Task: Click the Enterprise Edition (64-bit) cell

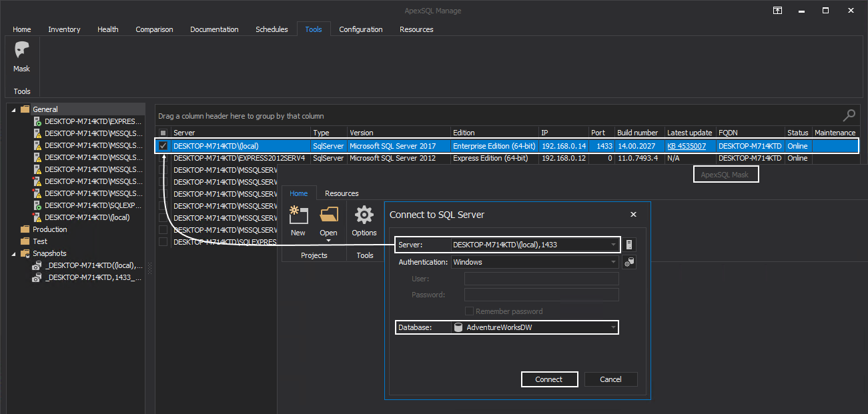Action: point(494,146)
